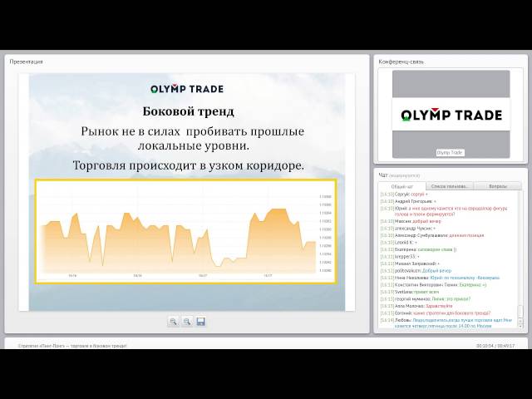Click the chat panel scrollbar thumb

(x=520, y=313)
